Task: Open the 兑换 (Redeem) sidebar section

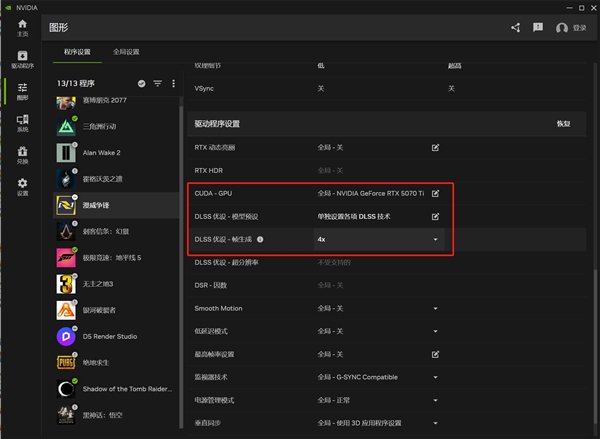Action: pos(21,155)
